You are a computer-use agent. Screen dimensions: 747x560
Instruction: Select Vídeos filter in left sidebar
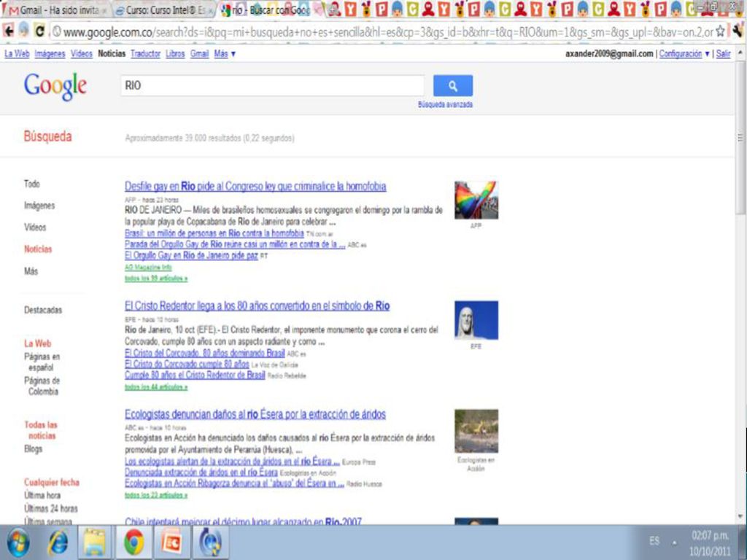pyautogui.click(x=35, y=227)
